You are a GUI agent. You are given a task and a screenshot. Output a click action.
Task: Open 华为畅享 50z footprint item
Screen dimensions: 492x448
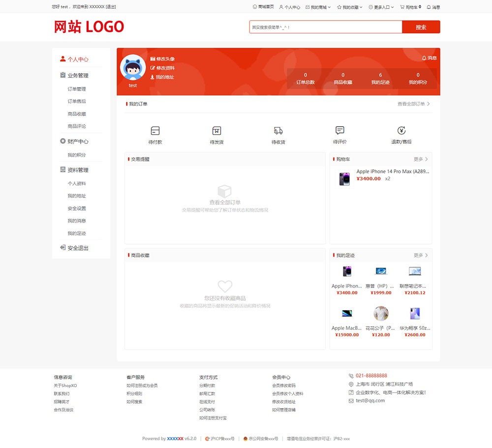click(414, 322)
